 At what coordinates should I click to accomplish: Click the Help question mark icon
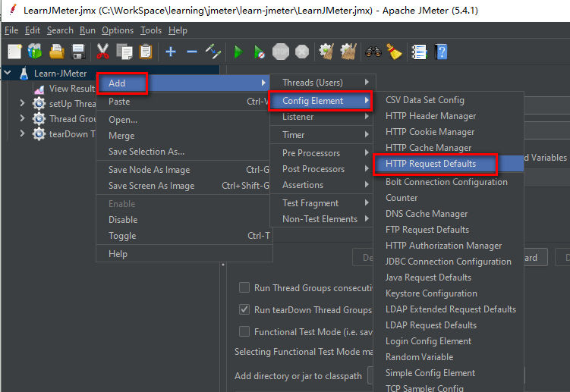[441, 52]
